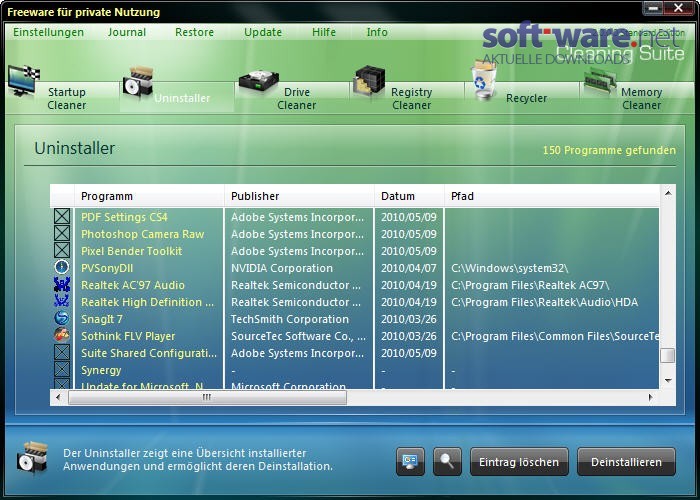Viewport: 700px width, 500px height.
Task: Minimize the Cleaning Suite window
Action: (652, 8)
